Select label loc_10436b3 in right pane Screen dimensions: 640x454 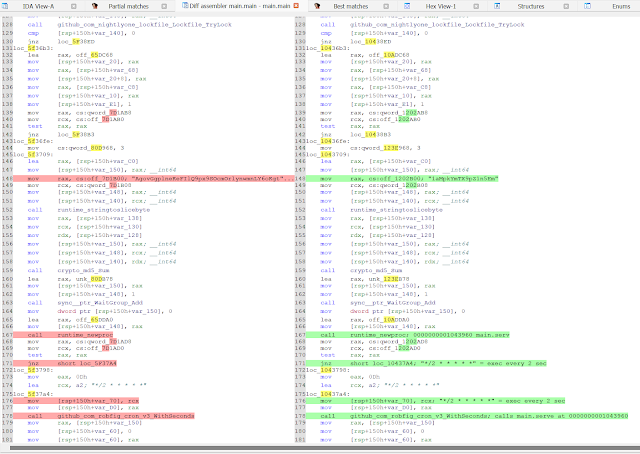pyautogui.click(x=328, y=48)
